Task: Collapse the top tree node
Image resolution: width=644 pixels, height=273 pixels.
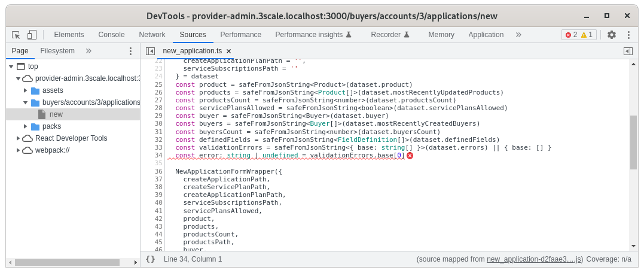Action: tap(11, 66)
